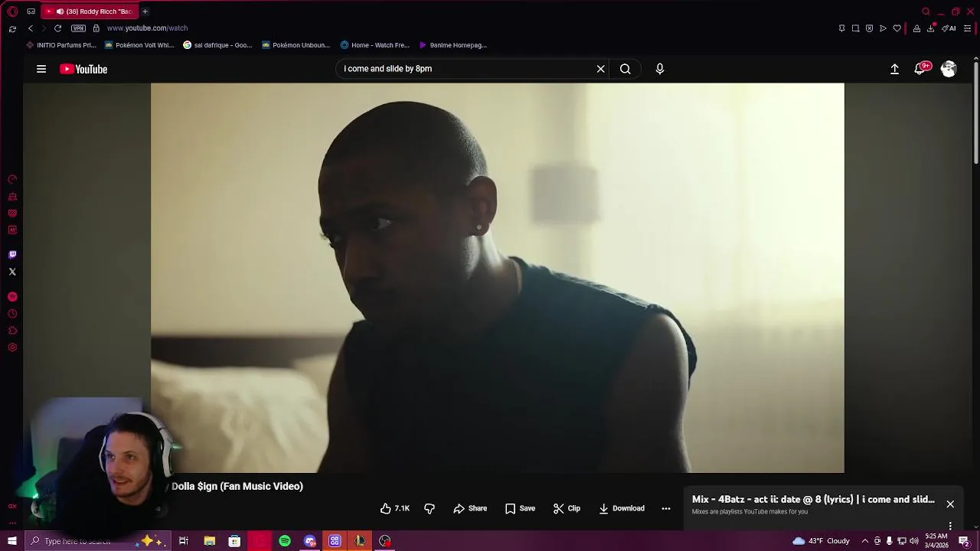The width and height of the screenshot is (980, 551).
Task: Open INITIO Parfums bookmark
Action: 60,45
